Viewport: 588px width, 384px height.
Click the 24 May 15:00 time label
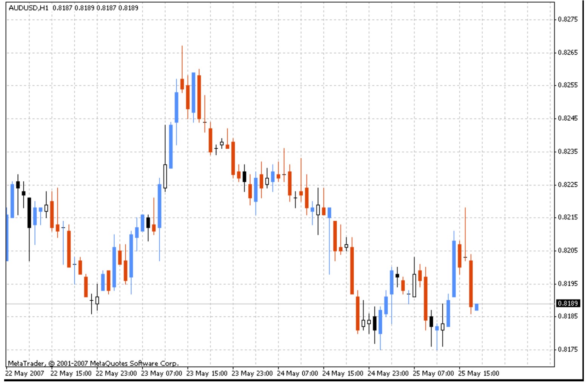pyautogui.click(x=343, y=373)
